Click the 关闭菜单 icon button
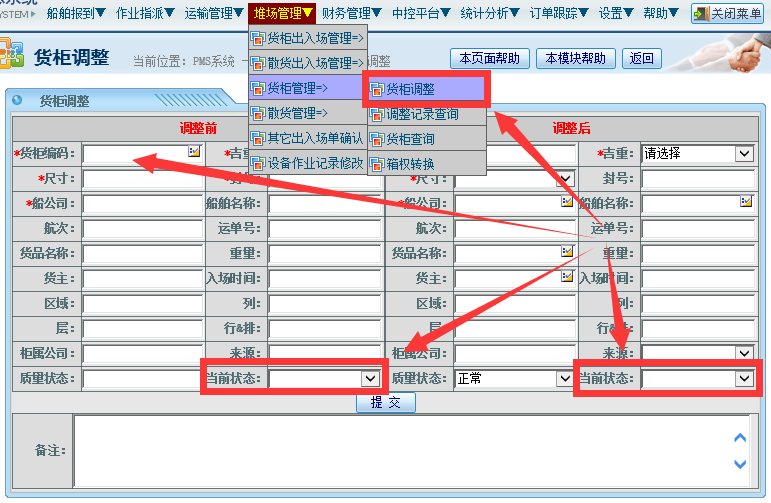 coord(701,14)
